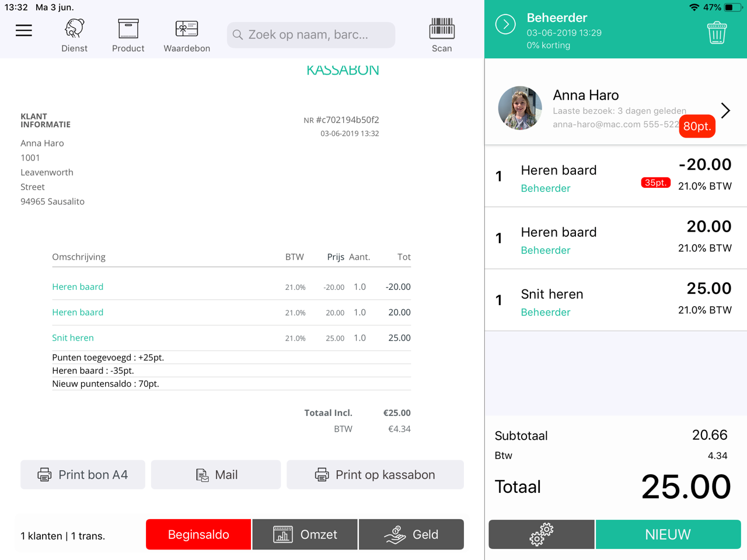Viewport: 747px width, 560px height.
Task: Expand Anna Haro customer details chevron
Action: click(x=725, y=110)
